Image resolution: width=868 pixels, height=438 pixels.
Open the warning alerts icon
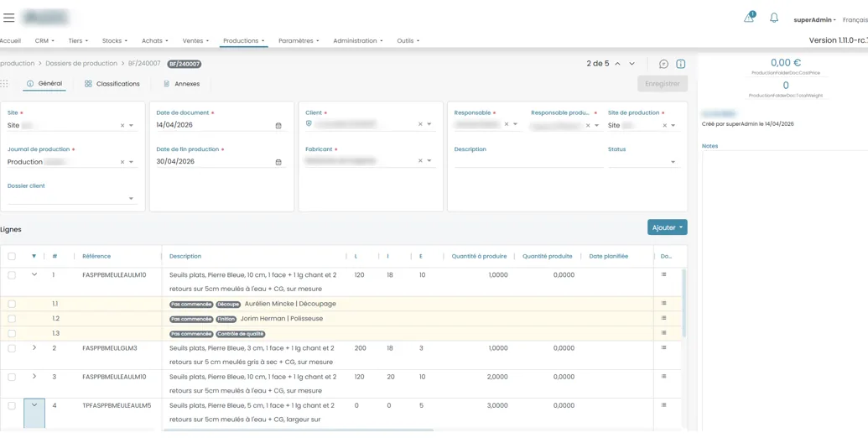point(748,18)
